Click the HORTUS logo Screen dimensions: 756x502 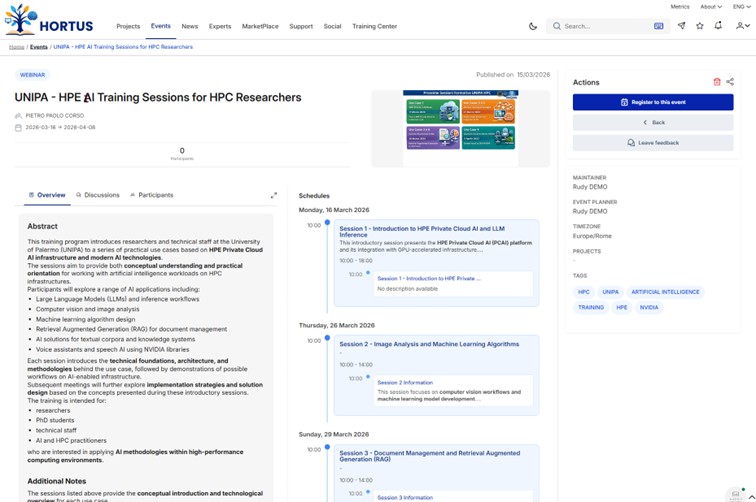49,20
